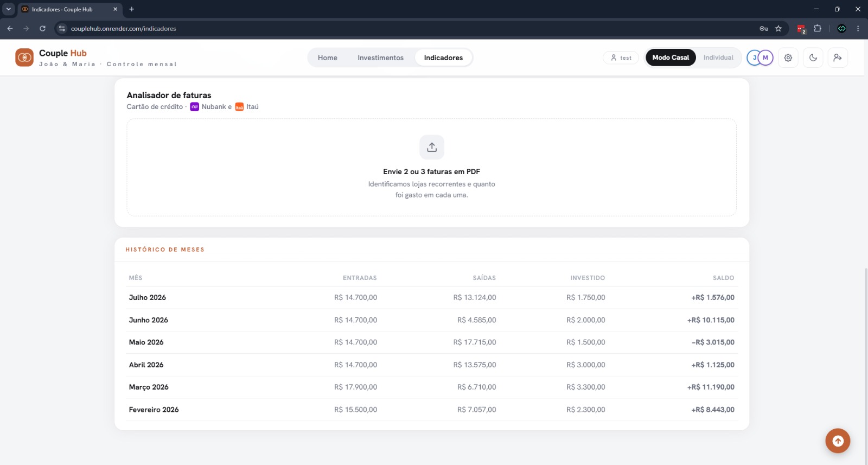Open the settings gear icon

pos(788,58)
